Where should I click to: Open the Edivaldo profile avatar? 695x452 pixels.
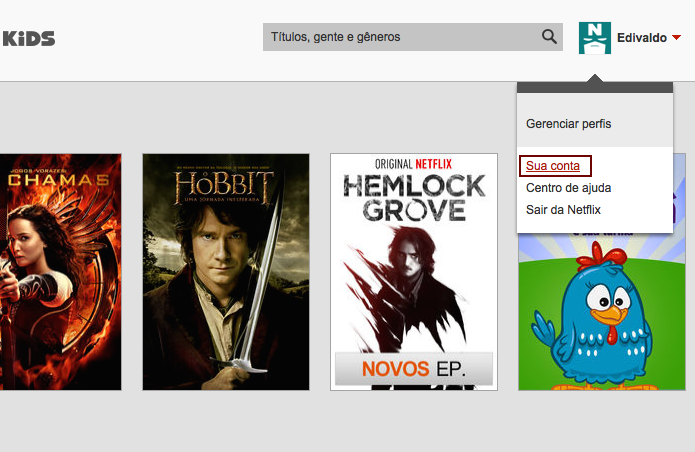[595, 38]
